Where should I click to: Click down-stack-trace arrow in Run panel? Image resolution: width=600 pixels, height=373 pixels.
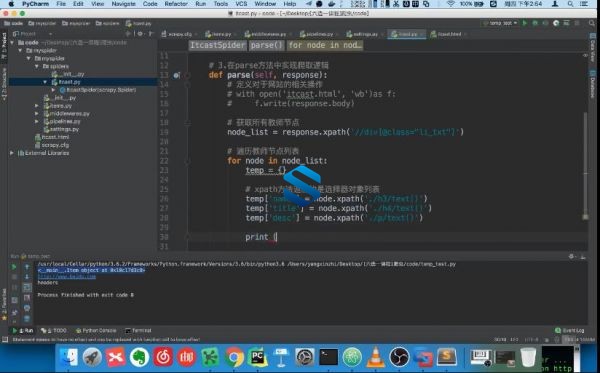[27, 277]
